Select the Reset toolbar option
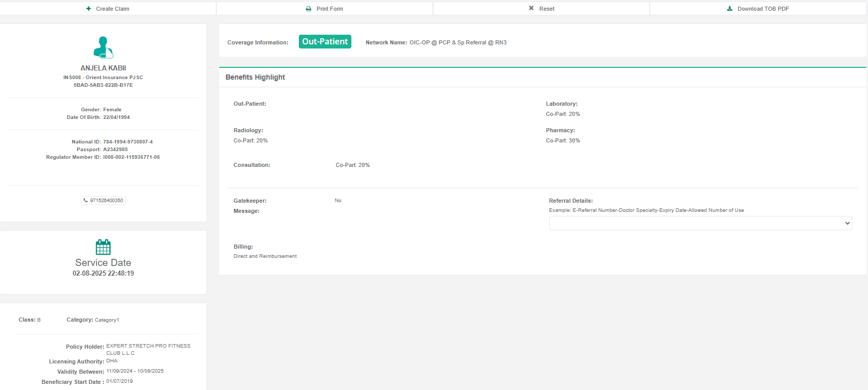Image resolution: width=868 pixels, height=390 pixels. [546, 9]
